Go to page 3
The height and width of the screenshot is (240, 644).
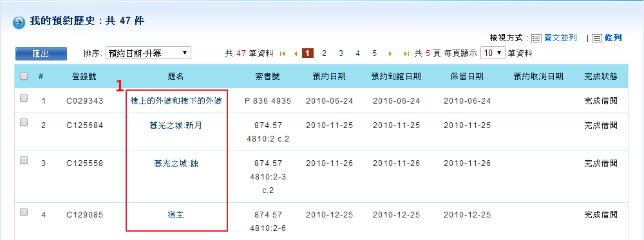[x=341, y=53]
